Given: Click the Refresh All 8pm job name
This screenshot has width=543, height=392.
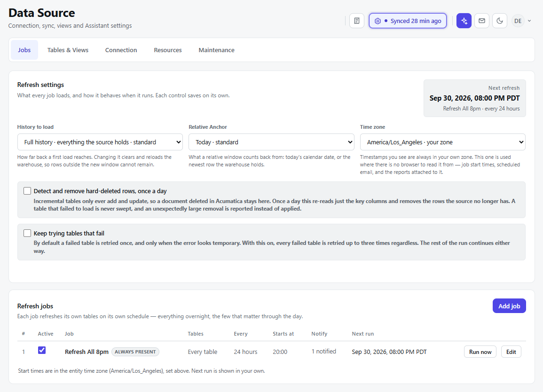Looking at the screenshot, I should (87, 352).
